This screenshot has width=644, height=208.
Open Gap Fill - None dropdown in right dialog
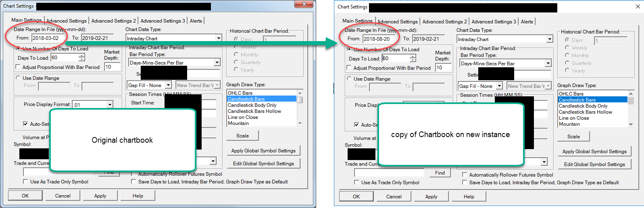tap(499, 86)
